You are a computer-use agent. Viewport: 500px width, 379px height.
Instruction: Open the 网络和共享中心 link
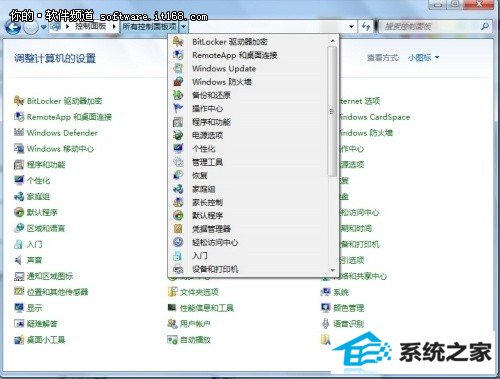(x=363, y=276)
